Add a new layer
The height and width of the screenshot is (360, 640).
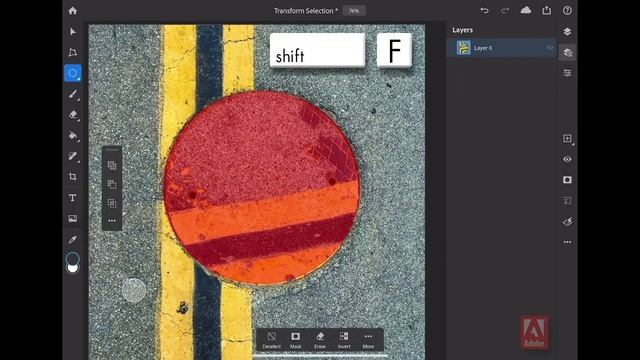[567, 139]
